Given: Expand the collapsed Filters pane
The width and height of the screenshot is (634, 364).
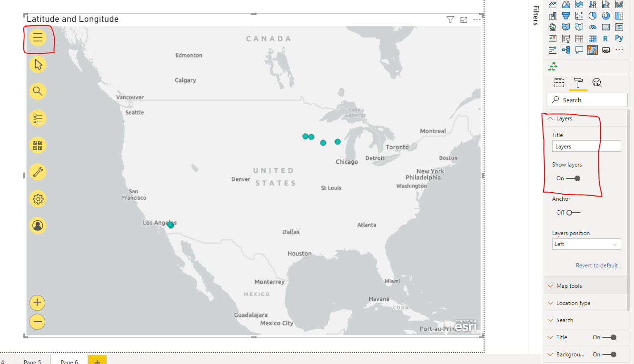Looking at the screenshot, I should (x=535, y=15).
